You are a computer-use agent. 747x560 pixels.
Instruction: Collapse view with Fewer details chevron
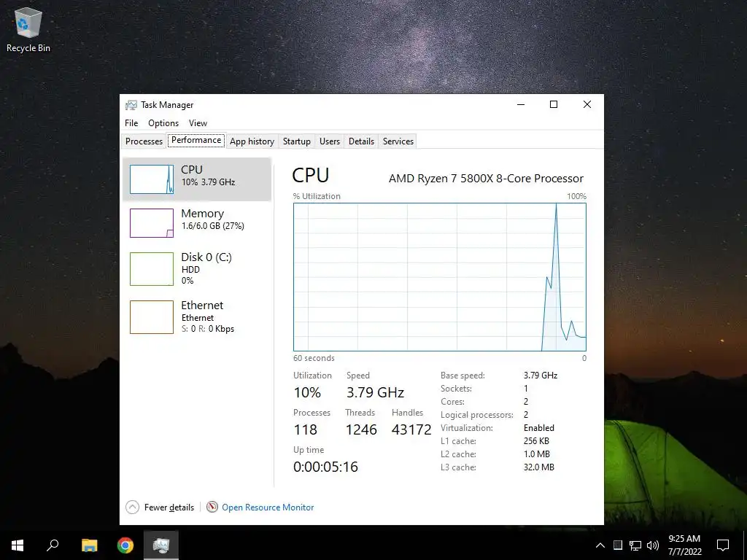133,507
